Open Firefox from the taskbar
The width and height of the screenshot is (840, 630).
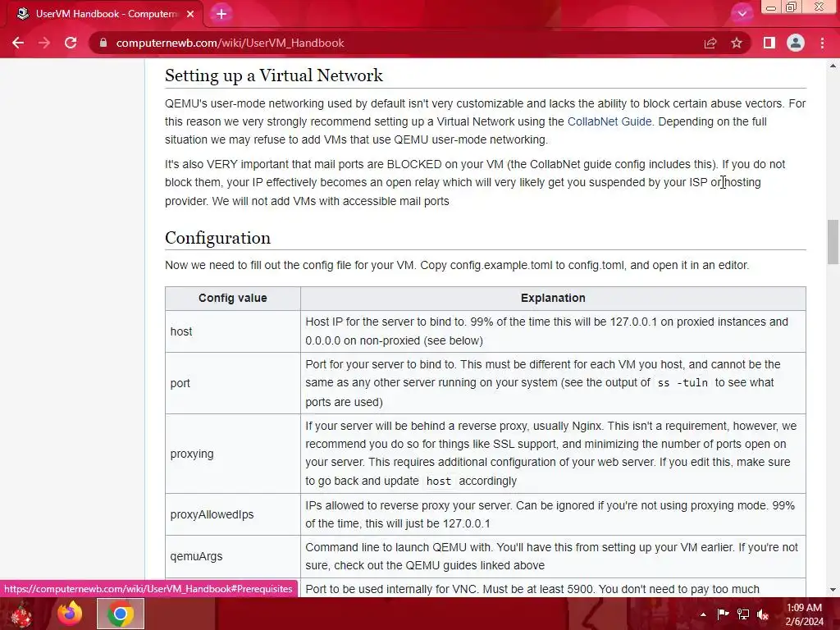coord(71,614)
